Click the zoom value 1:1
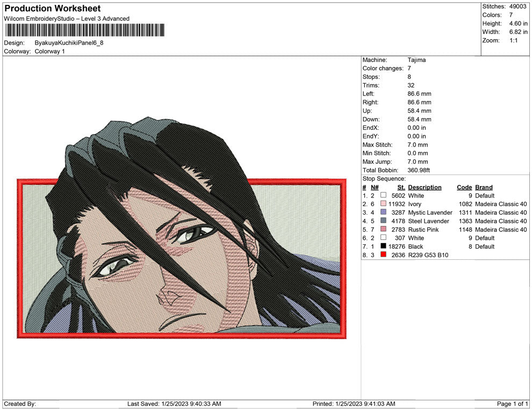The width and height of the screenshot is (532, 409). click(x=513, y=40)
